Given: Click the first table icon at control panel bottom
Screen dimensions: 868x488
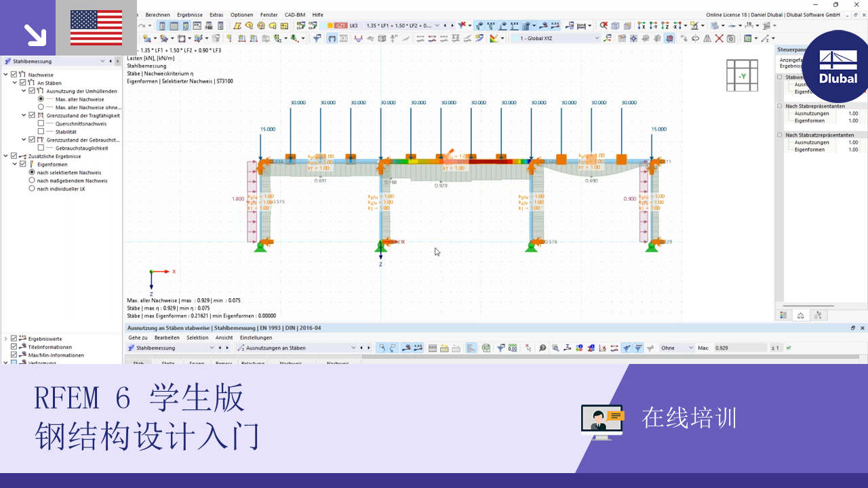Looking at the screenshot, I should click(784, 315).
